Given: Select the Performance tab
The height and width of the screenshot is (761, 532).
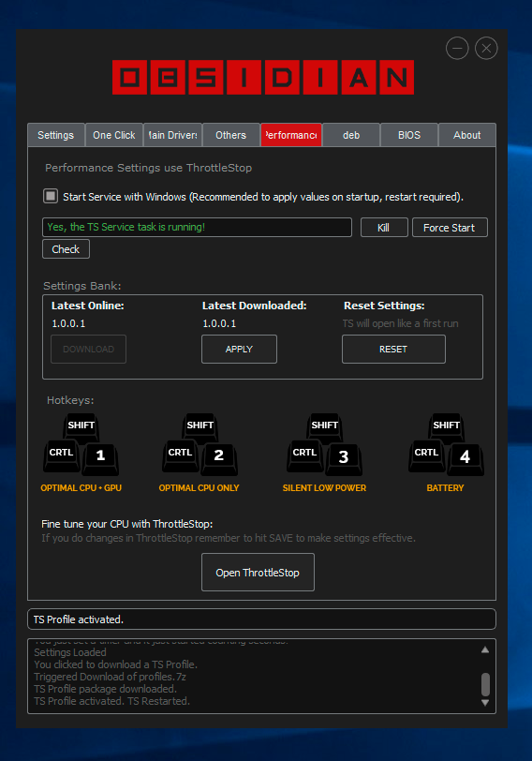Looking at the screenshot, I should click(291, 135).
